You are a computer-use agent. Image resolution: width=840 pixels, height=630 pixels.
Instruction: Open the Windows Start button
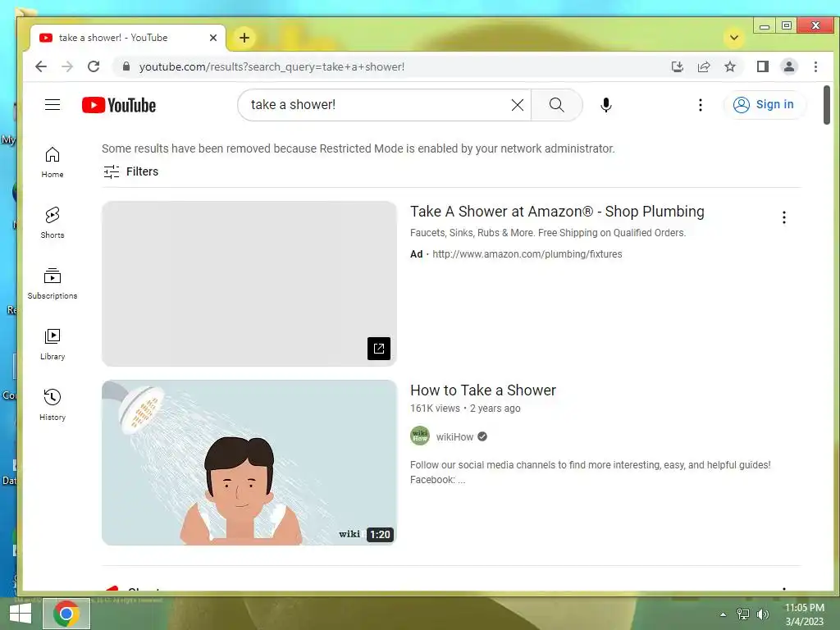pyautogui.click(x=21, y=614)
